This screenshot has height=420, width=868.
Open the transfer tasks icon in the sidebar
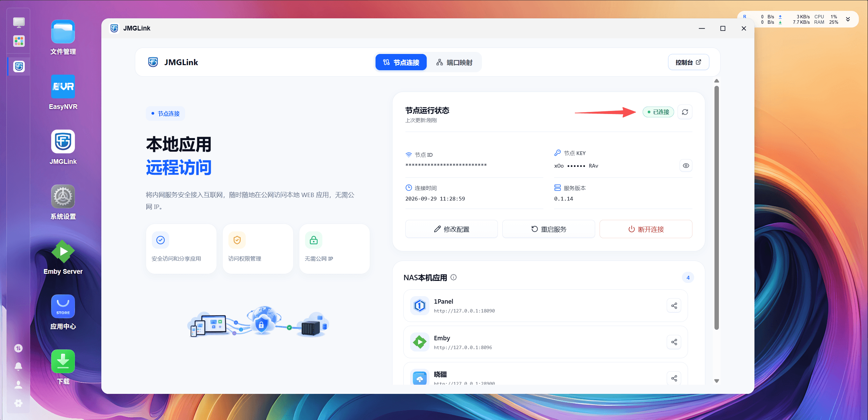pos(18,348)
